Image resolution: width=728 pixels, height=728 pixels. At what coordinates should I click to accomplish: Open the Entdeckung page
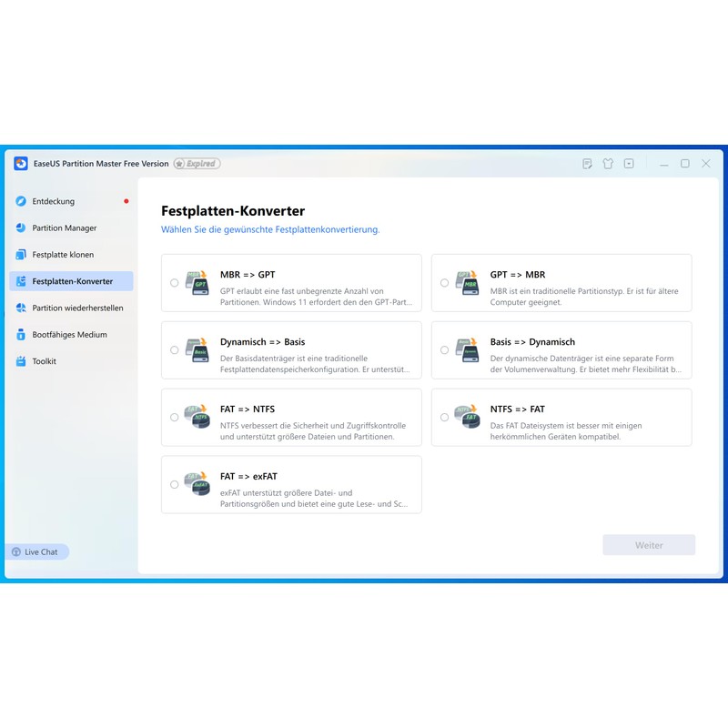coord(53,201)
